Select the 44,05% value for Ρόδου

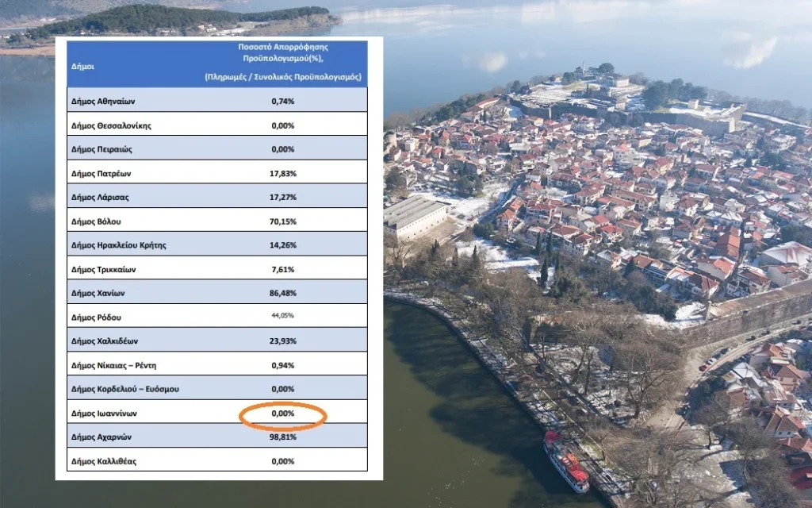coord(284,315)
